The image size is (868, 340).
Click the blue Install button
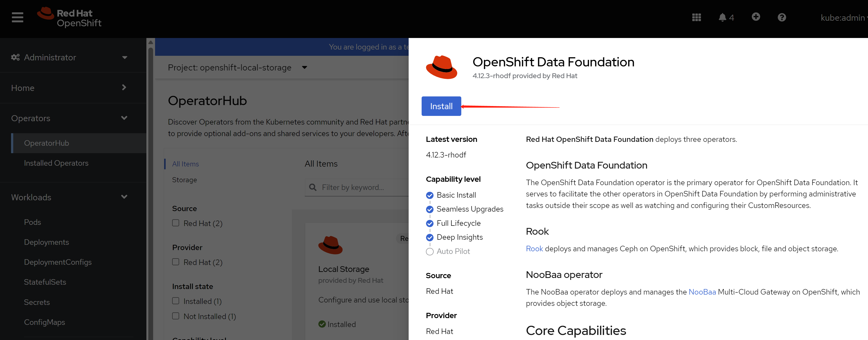click(441, 106)
